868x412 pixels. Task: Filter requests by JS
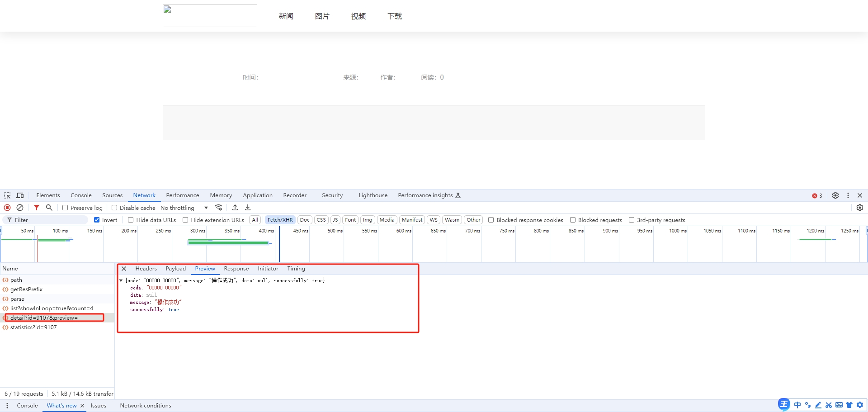[x=335, y=220]
